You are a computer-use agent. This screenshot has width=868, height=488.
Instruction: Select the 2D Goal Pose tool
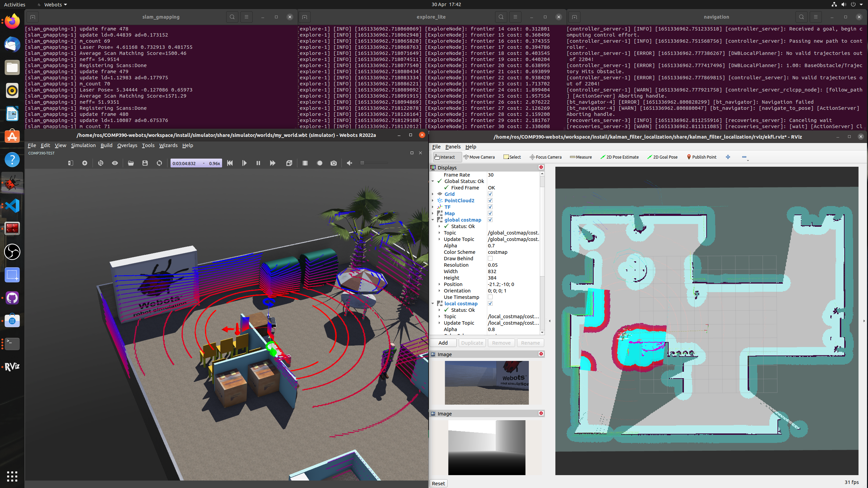(662, 157)
